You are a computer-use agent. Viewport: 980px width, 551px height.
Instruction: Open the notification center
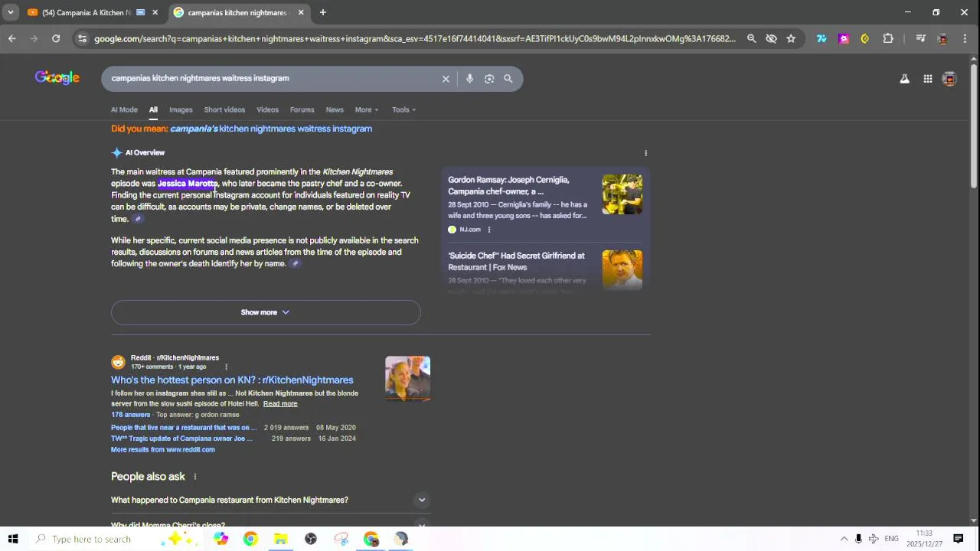(958, 539)
